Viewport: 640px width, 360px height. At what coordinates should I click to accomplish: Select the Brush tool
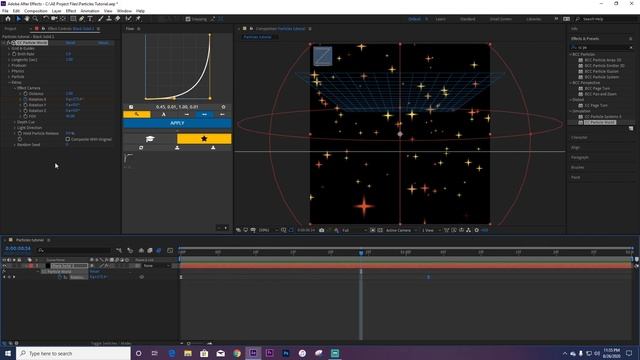click(x=100, y=19)
